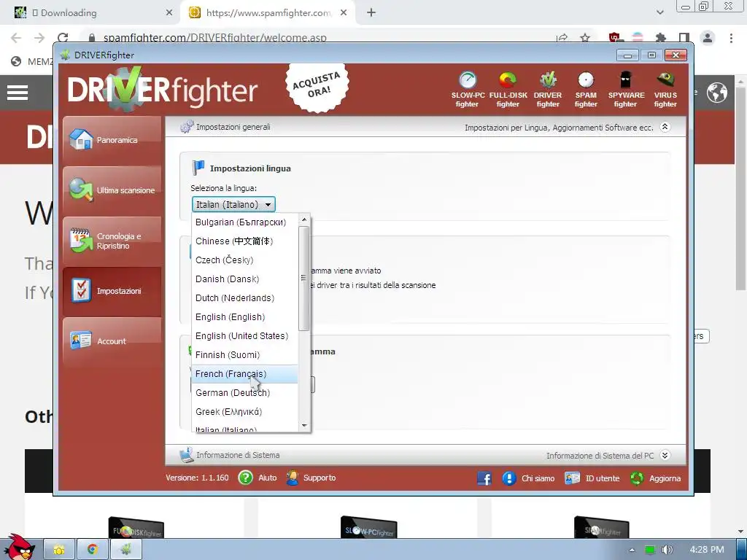This screenshot has height=560, width=747.
Task: Click Informazione di Sistema computer icon
Action: point(186,455)
